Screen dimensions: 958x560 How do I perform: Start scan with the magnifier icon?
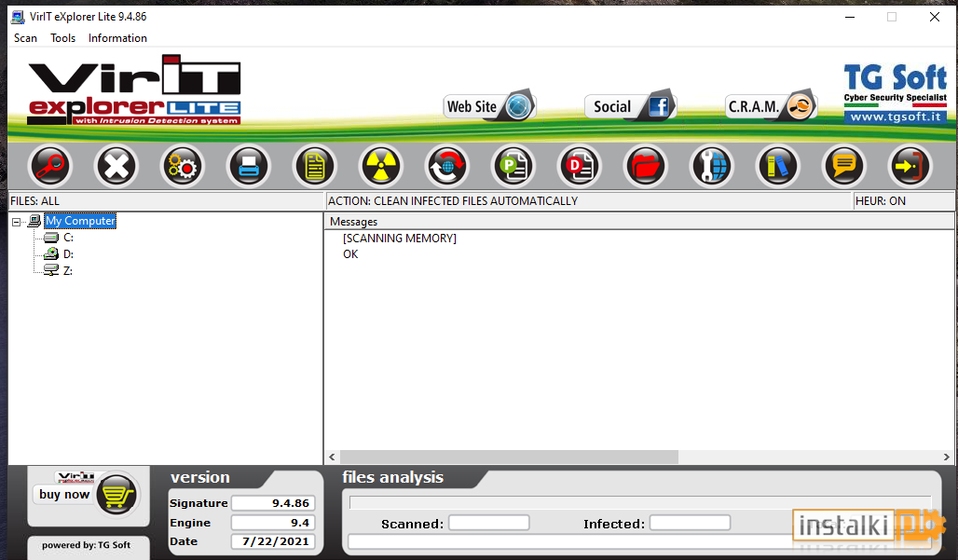[x=50, y=166]
